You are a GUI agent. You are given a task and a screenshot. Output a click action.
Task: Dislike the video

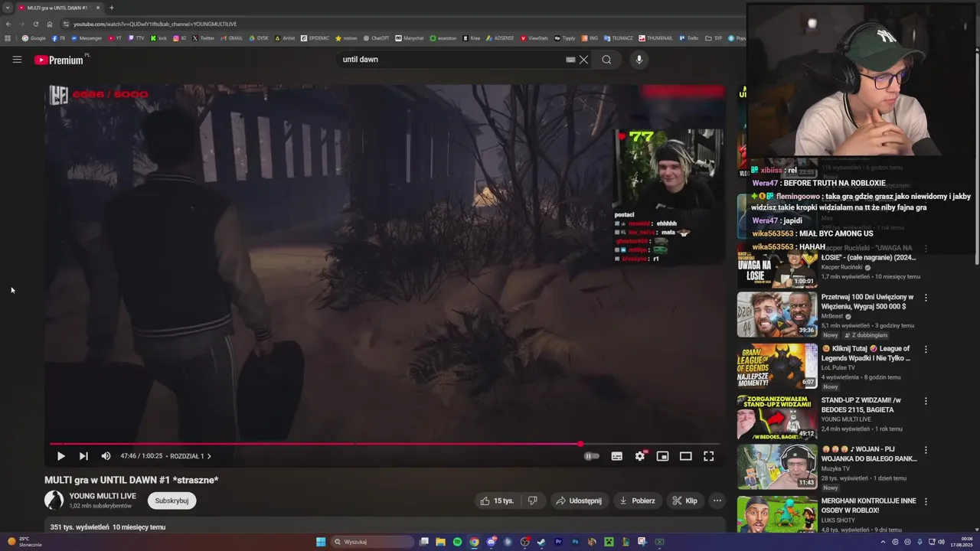pyautogui.click(x=533, y=500)
